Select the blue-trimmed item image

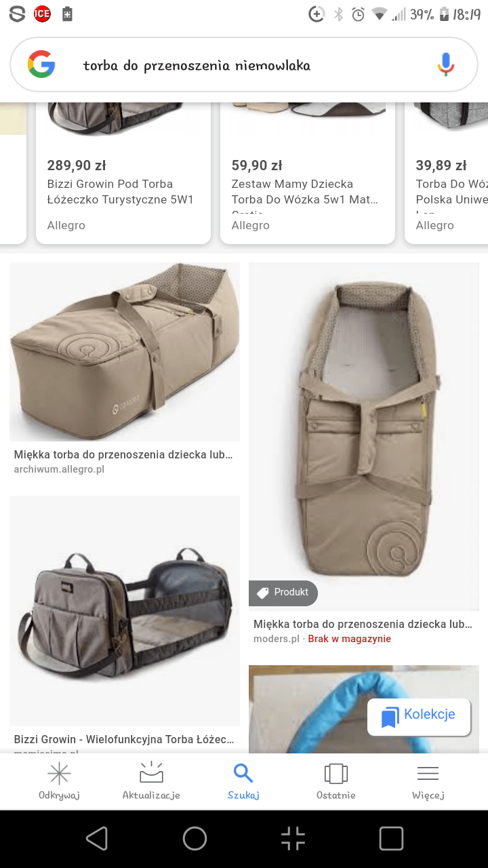(x=364, y=709)
